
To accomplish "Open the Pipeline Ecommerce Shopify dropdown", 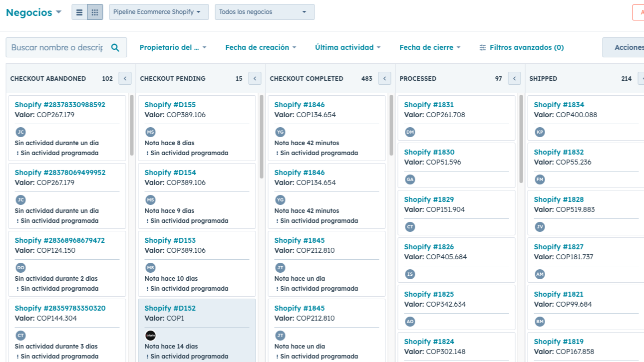I will (159, 12).
